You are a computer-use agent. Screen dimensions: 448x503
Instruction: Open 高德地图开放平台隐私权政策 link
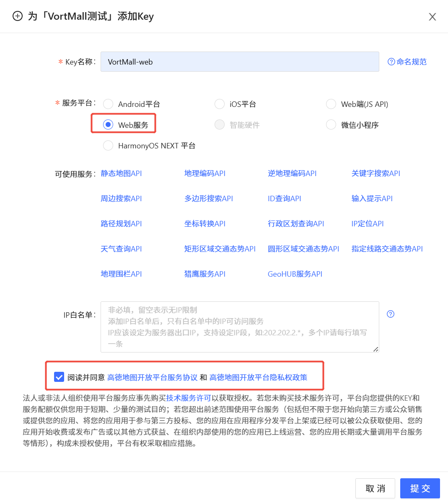tap(258, 377)
